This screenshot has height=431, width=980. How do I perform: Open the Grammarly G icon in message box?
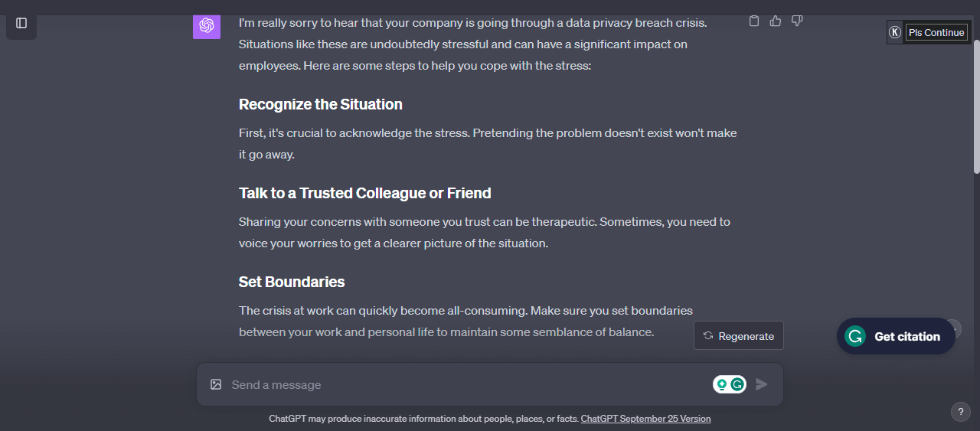737,384
